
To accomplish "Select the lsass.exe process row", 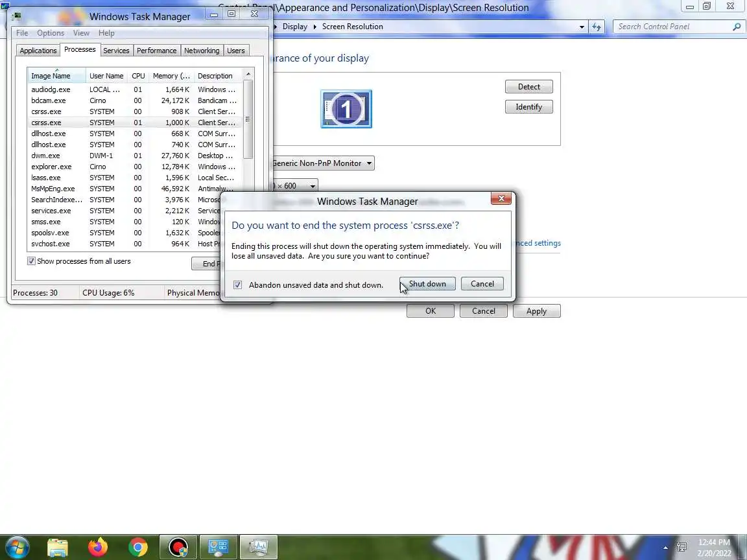I will (135, 178).
